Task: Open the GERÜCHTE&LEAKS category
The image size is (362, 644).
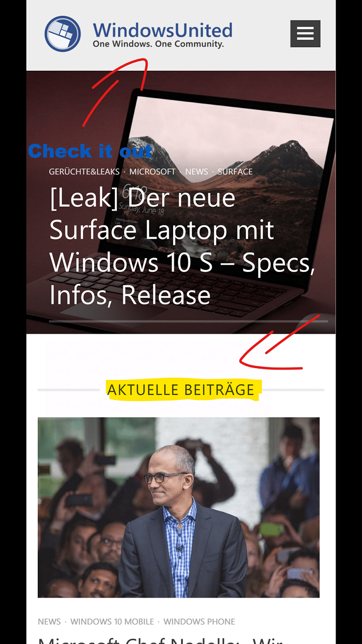Action: 85,172
